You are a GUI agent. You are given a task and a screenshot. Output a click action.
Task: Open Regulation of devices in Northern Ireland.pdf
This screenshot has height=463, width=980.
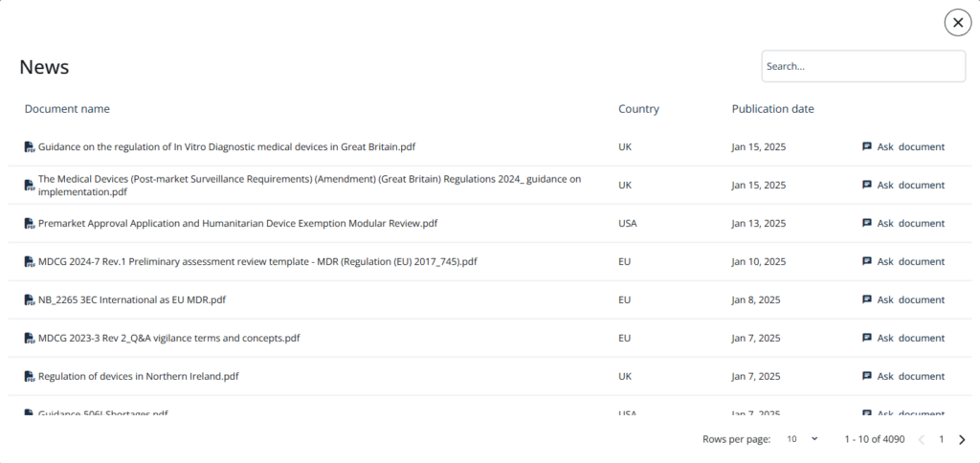(x=138, y=376)
